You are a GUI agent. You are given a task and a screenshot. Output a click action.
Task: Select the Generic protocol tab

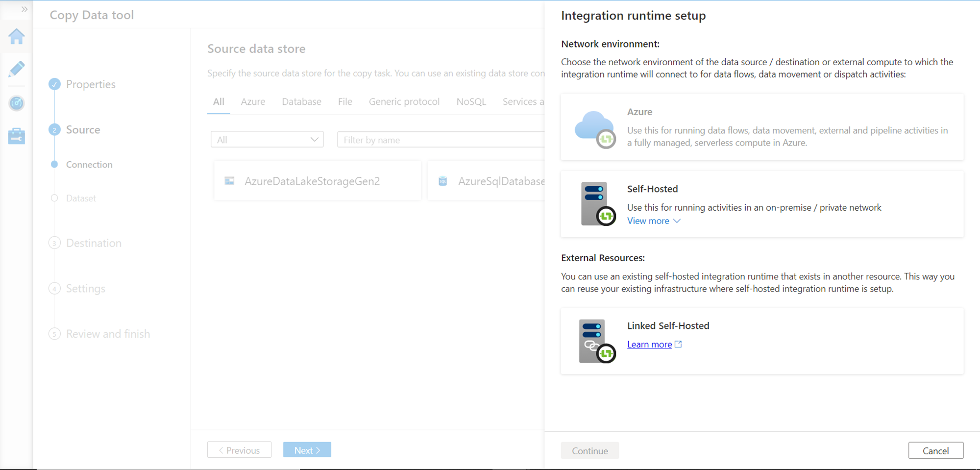pyautogui.click(x=404, y=102)
